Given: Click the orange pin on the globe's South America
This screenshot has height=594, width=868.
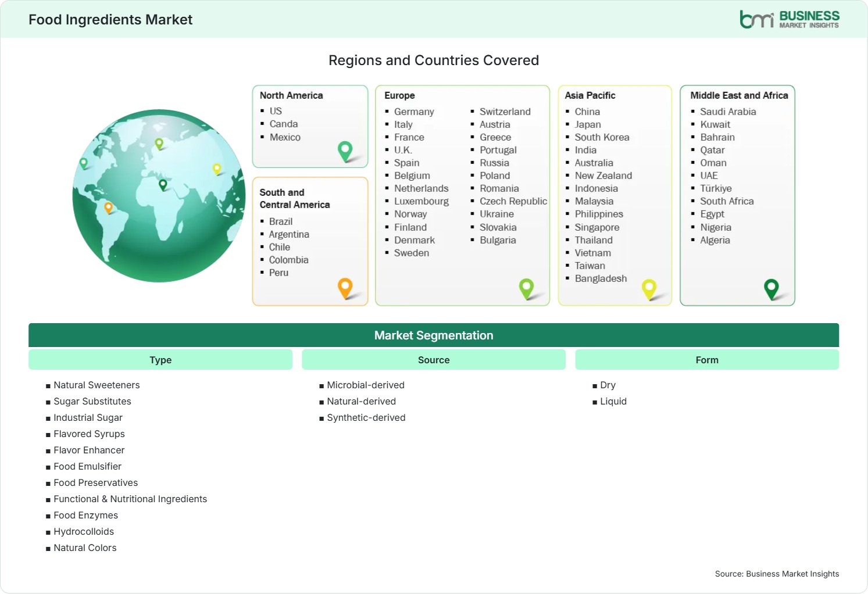Looking at the screenshot, I should tap(108, 207).
